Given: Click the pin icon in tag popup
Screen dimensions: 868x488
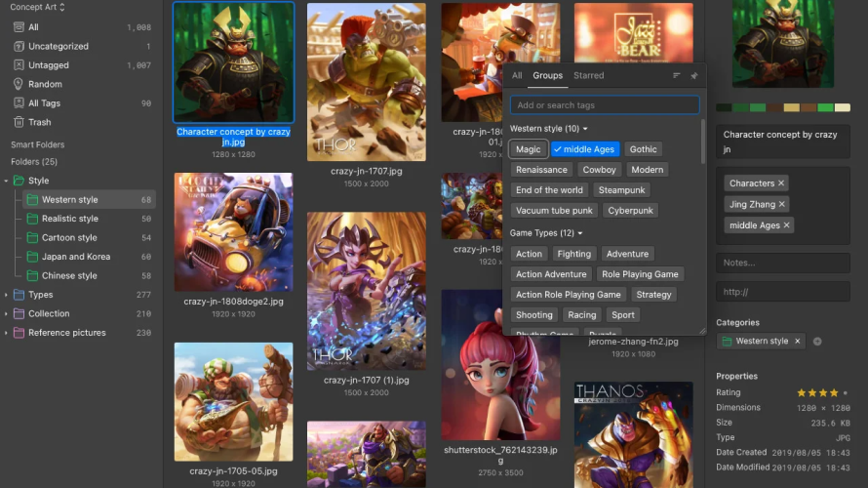Looking at the screenshot, I should [x=693, y=75].
